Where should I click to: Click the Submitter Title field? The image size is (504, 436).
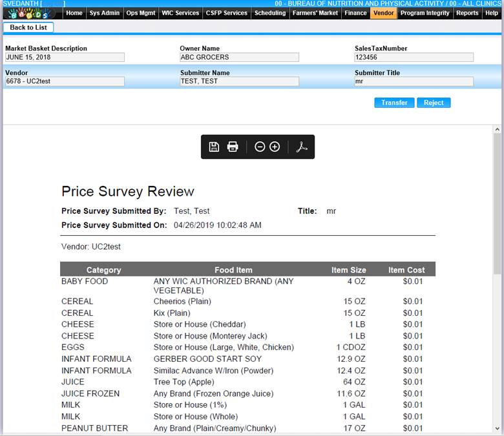414,81
